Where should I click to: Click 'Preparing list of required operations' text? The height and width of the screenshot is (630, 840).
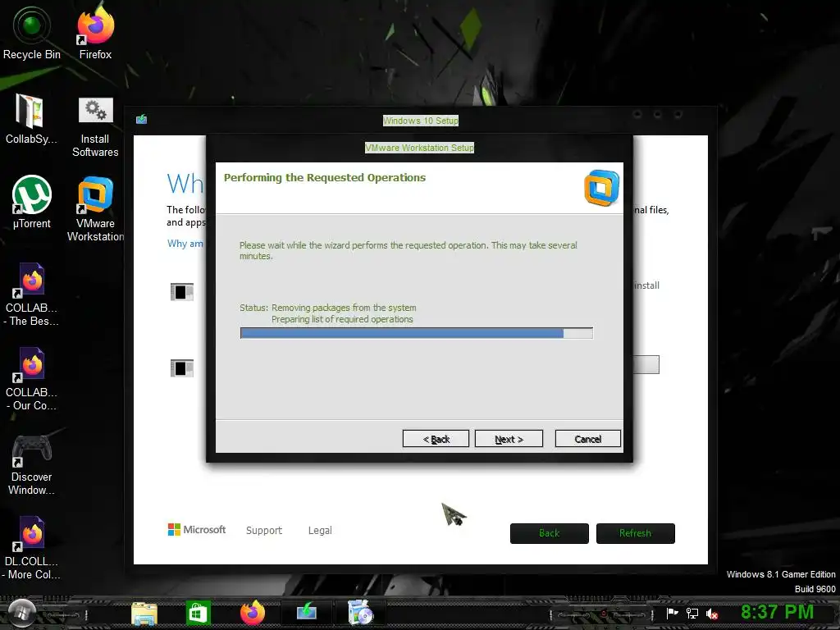(x=342, y=319)
